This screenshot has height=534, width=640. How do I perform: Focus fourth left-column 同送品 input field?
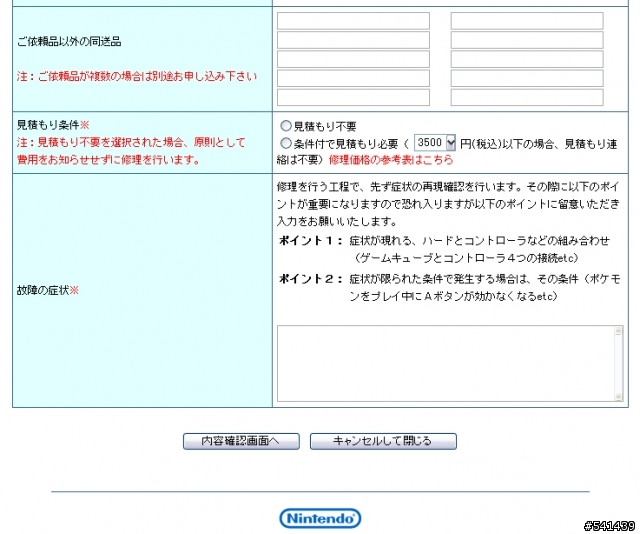(x=353, y=78)
